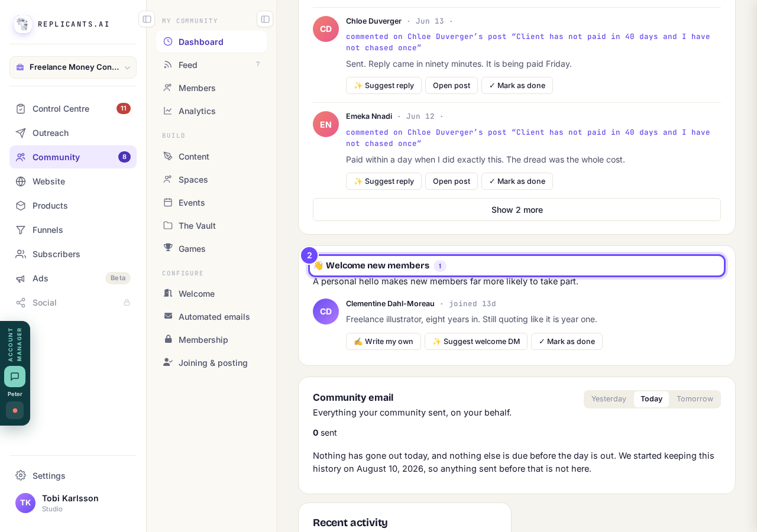757x532 pixels.
Task: Open Outreach paper plane item
Action: coord(73,132)
